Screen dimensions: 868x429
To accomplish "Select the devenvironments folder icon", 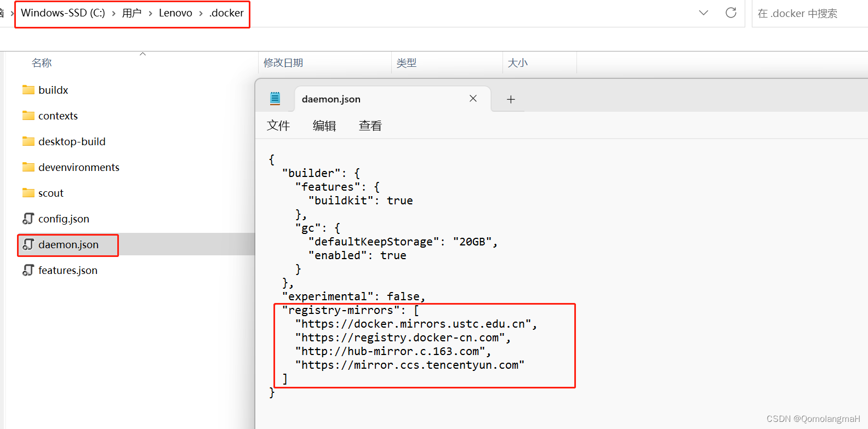I will [28, 167].
